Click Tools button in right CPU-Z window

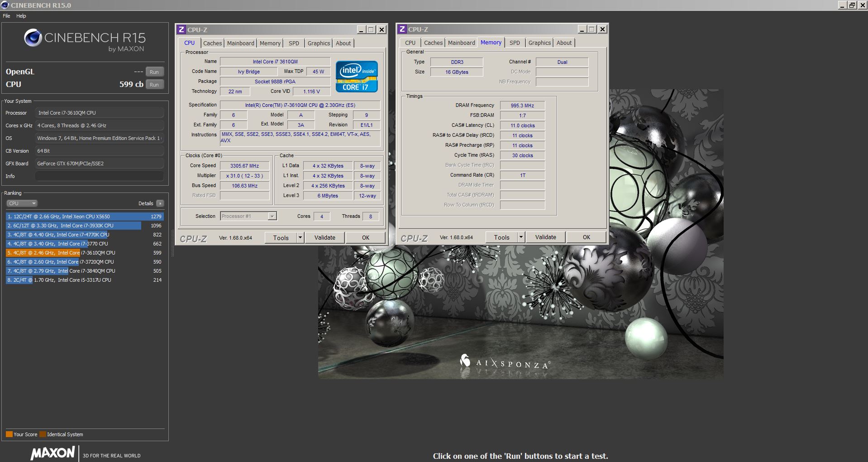click(501, 237)
